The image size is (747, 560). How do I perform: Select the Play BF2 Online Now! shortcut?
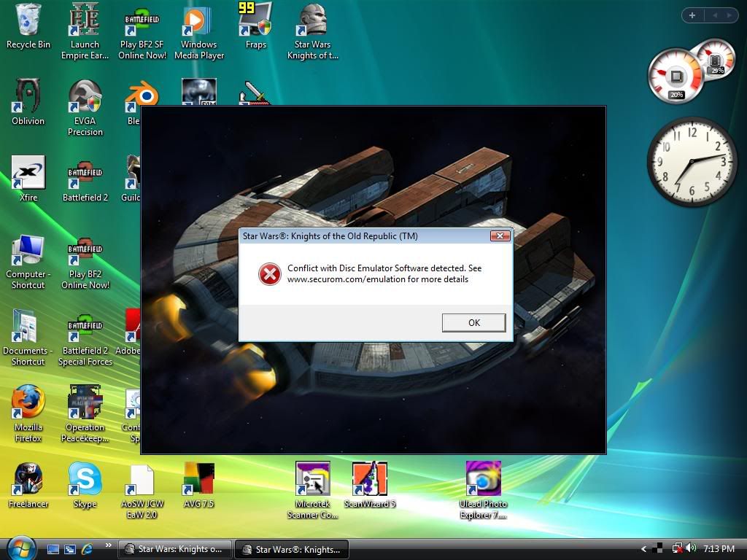(x=85, y=263)
